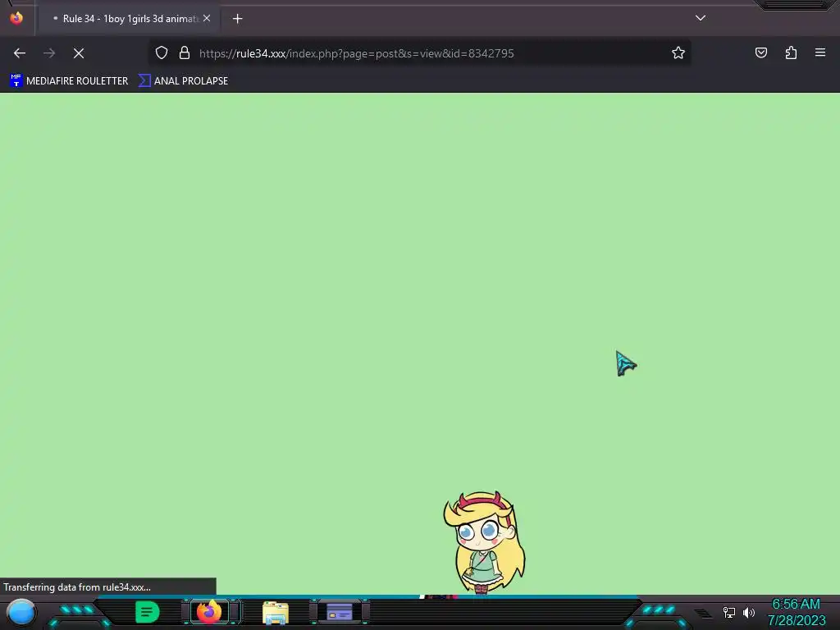
Task: Select the Rule 34 tab title
Action: 130,19
